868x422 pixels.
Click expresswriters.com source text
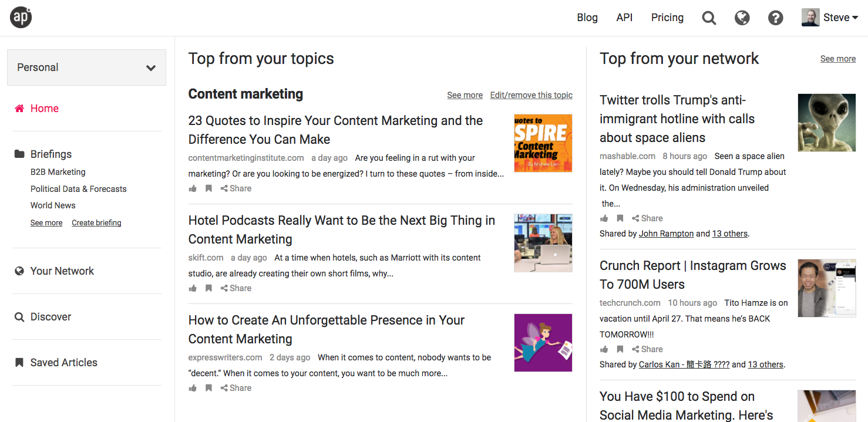225,357
